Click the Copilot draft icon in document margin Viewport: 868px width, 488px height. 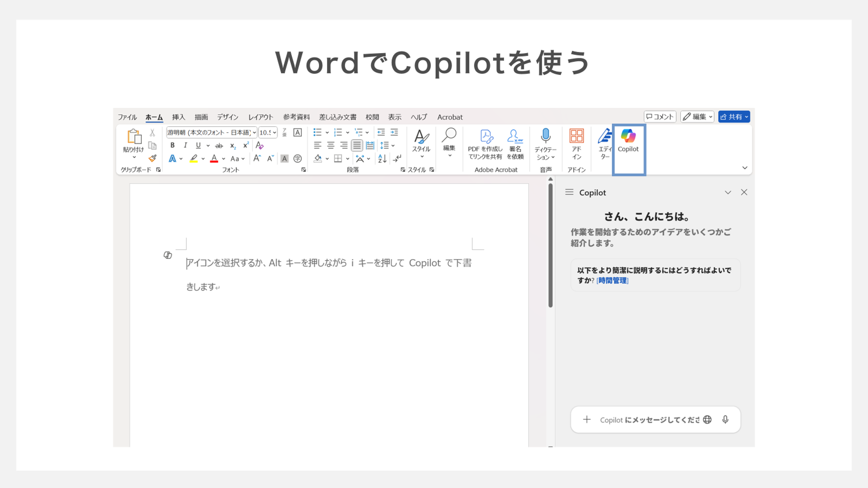[x=168, y=255]
